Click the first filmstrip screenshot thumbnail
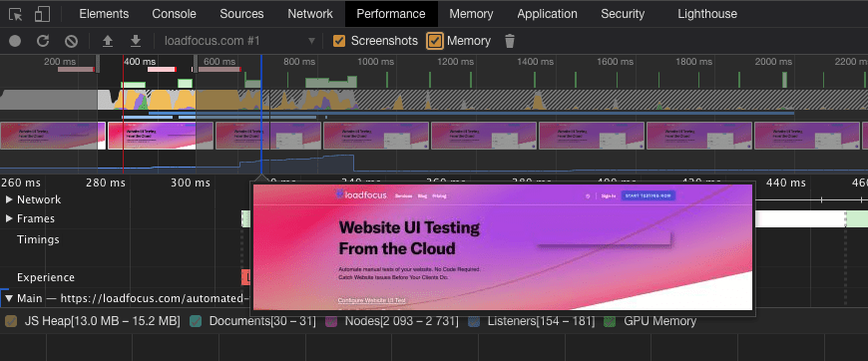This screenshot has width=868, height=361. tap(53, 136)
